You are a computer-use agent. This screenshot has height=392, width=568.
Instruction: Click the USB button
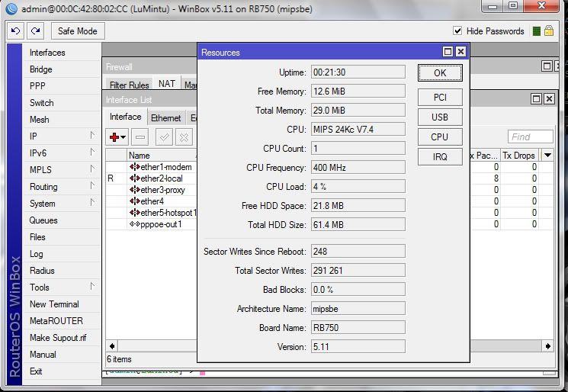click(x=440, y=117)
